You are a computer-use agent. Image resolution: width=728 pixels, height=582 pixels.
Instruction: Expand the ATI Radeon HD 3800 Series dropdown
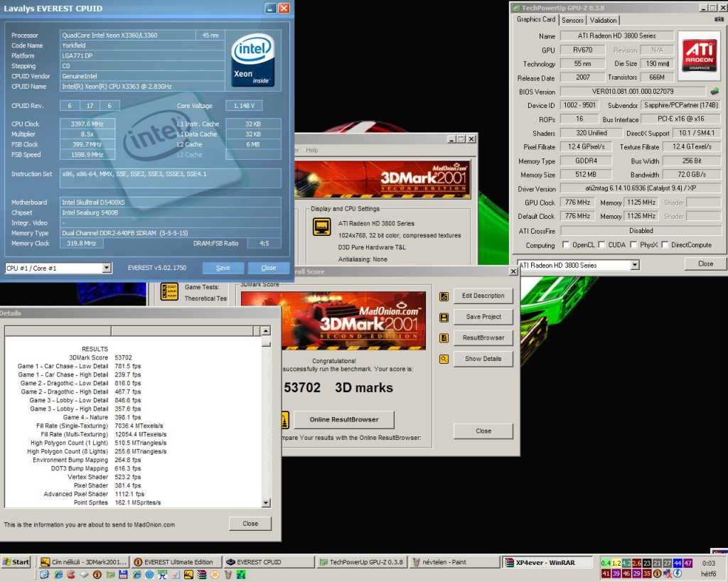click(636, 265)
